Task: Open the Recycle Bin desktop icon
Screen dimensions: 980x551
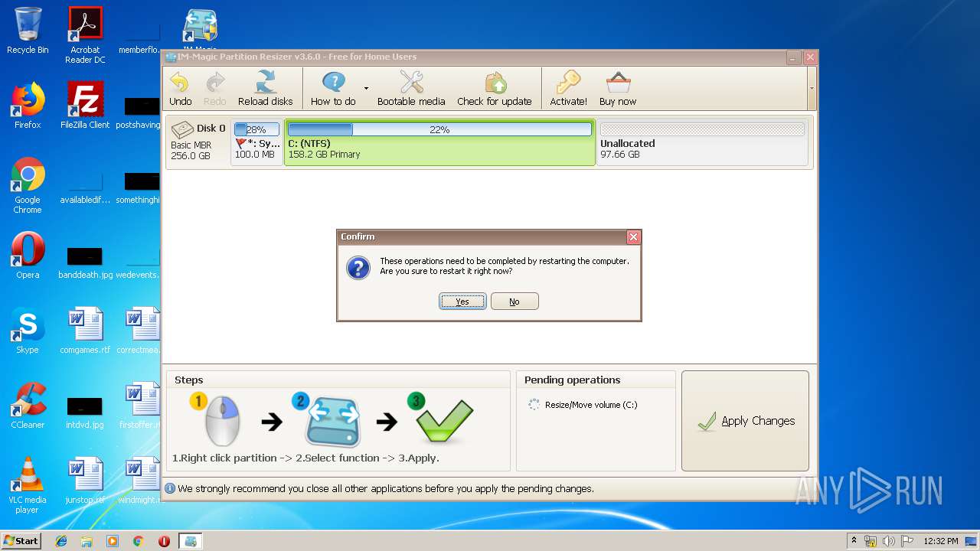Action: (28, 31)
